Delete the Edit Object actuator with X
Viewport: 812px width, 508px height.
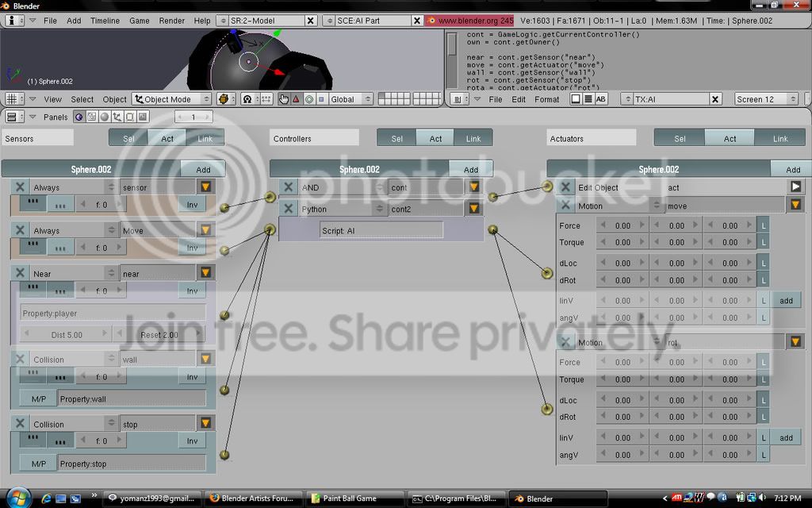(x=565, y=187)
